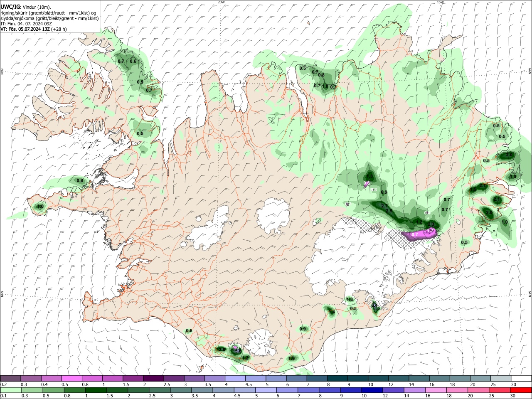Pick the top-row swatch between 0.3 and 0.4
Viewport: 532px width, 399px height.
(x=31, y=378)
